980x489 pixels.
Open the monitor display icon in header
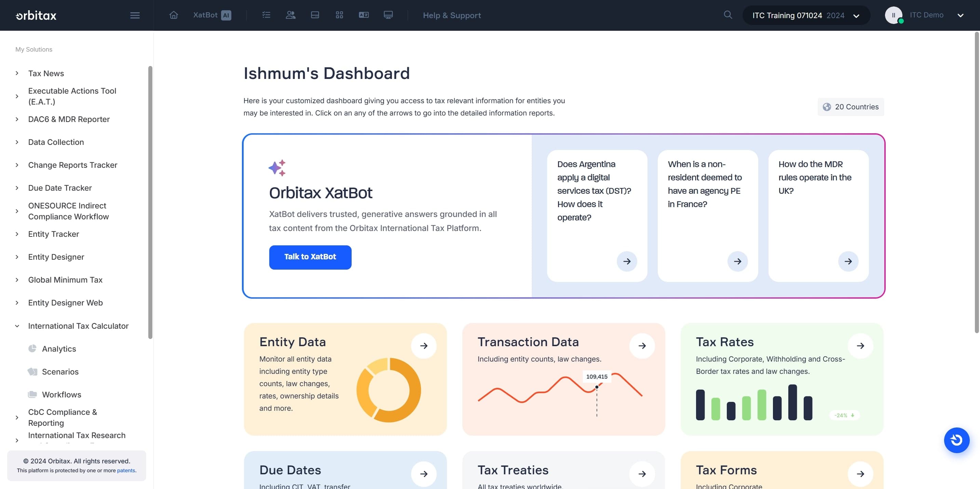point(388,15)
